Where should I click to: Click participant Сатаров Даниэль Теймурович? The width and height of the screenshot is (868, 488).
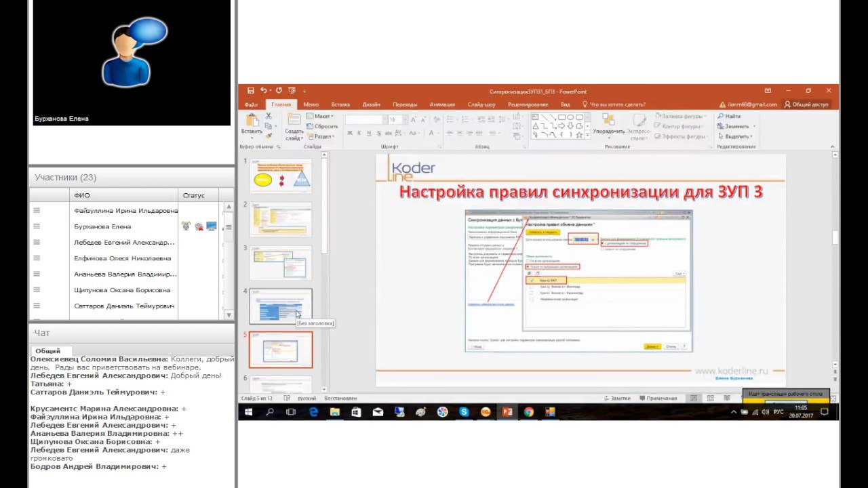pos(124,306)
